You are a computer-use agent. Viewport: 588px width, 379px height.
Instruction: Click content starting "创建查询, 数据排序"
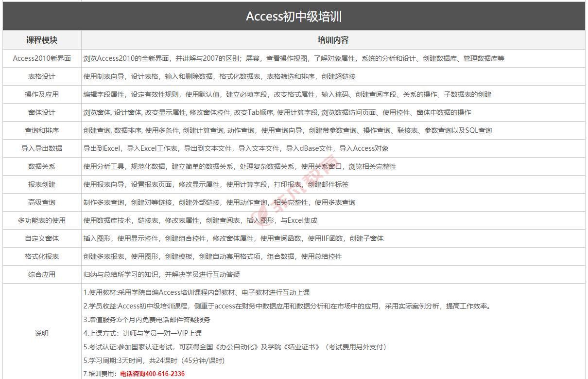pos(287,130)
